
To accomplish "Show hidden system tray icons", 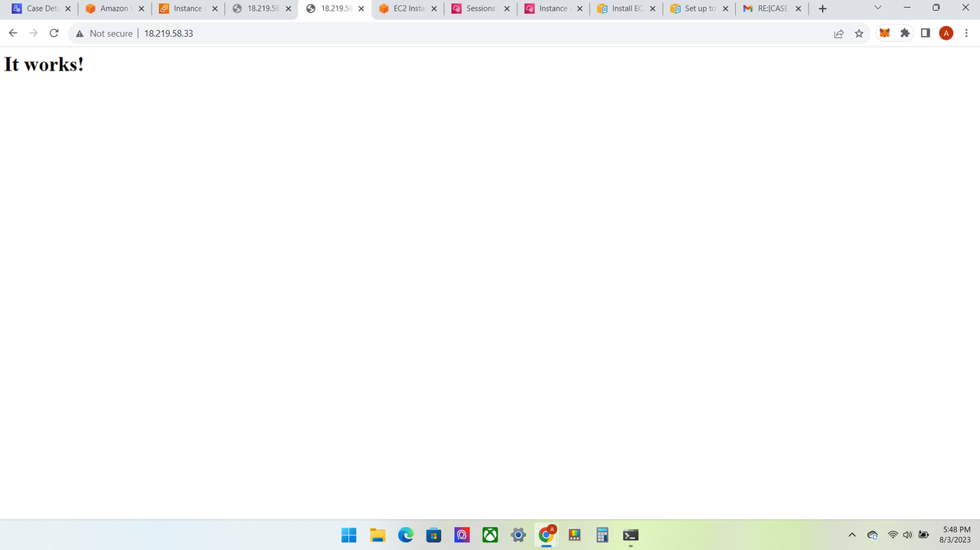I will coord(851,535).
